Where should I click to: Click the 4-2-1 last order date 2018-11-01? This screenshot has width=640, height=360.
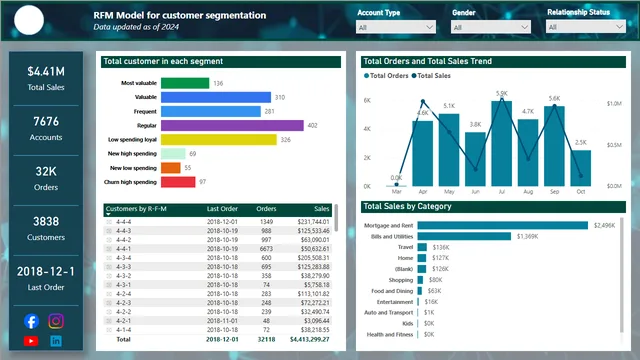222,321
